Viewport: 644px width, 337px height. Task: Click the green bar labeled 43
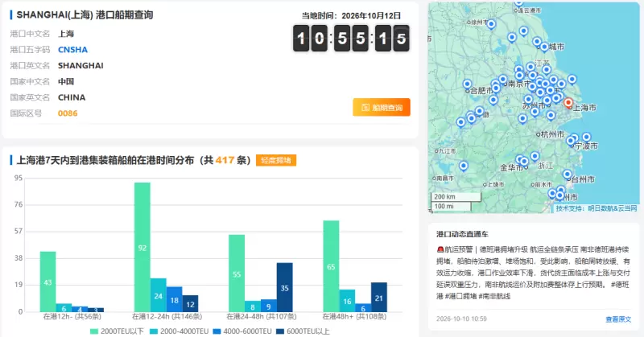click(x=47, y=282)
